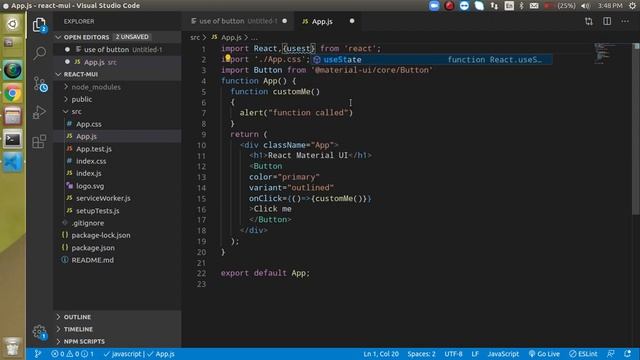Click the editor vertical scrollbar
Screen dimensions: 640x360
pyautogui.click(x=636, y=129)
